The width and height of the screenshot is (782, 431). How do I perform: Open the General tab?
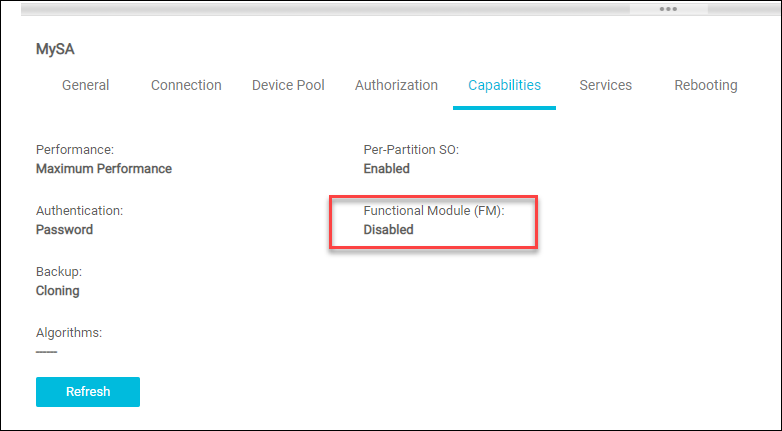tap(86, 85)
